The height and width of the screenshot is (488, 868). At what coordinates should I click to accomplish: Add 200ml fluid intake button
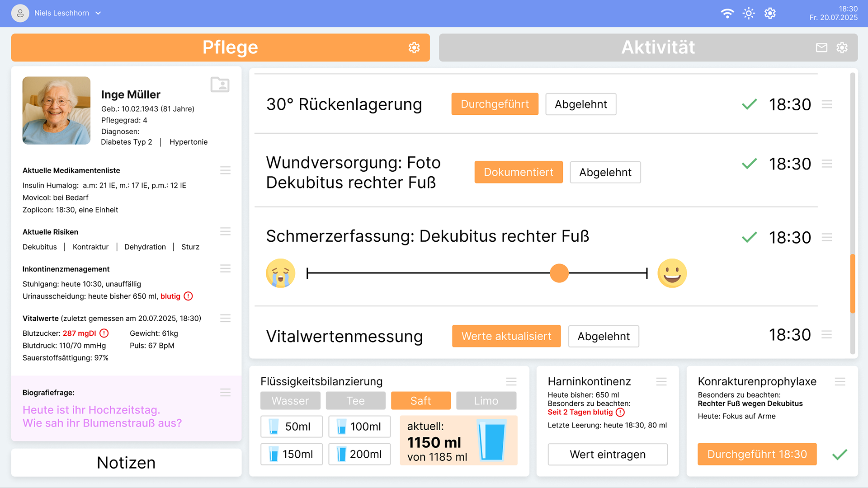[359, 454]
